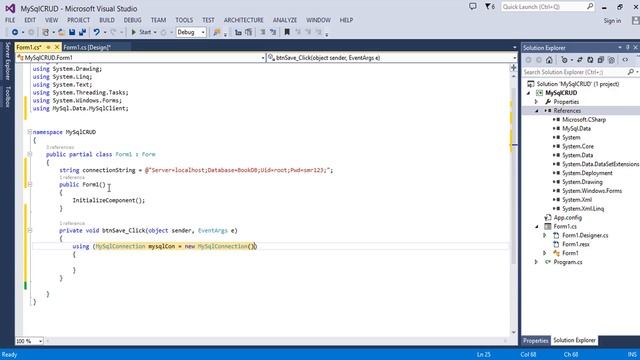The height and width of the screenshot is (360, 640).
Task: Toggle a bookmark on the current line
Action: (287, 32)
